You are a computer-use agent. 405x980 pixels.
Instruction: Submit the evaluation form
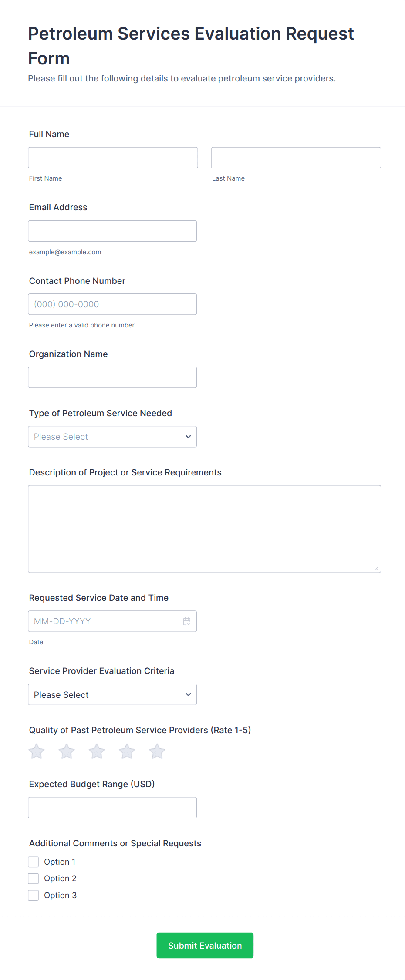coord(205,946)
